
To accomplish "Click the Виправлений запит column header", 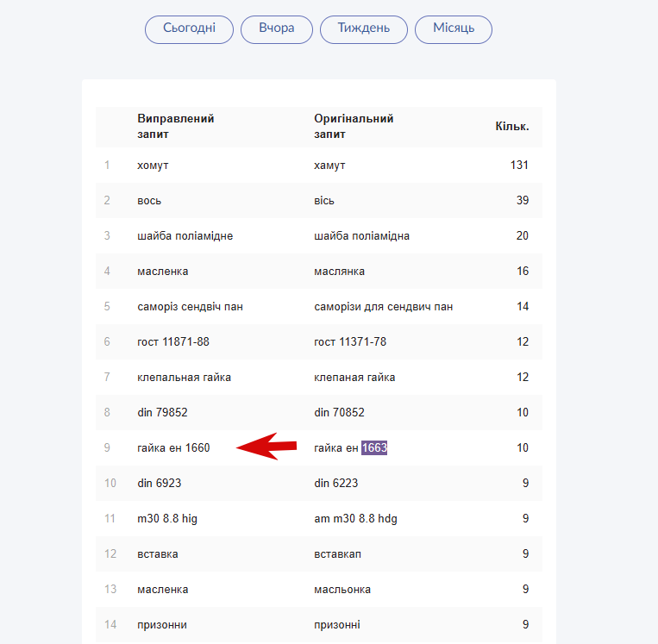I will click(175, 127).
